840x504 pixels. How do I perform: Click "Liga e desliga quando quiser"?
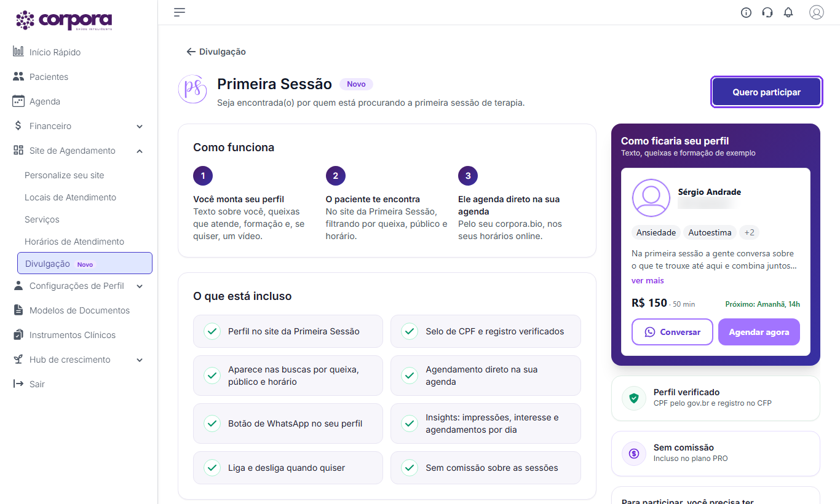pyautogui.click(x=288, y=468)
